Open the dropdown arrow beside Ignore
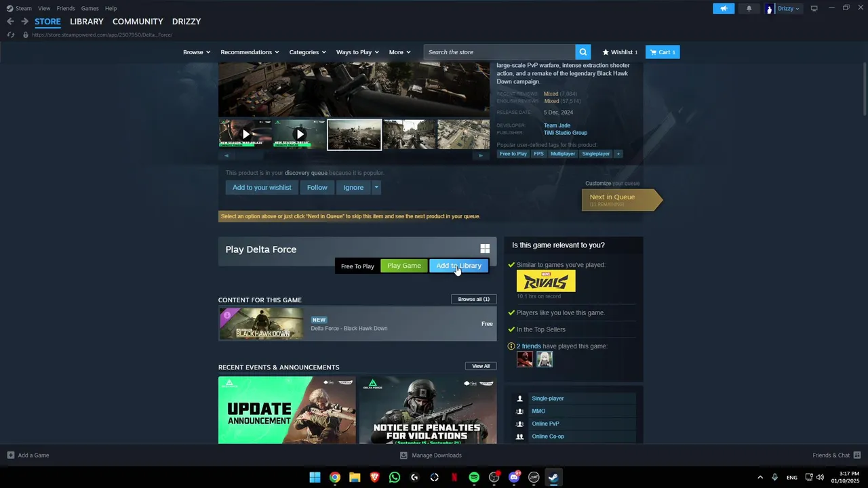Screen dimensions: 868x488 376,188
